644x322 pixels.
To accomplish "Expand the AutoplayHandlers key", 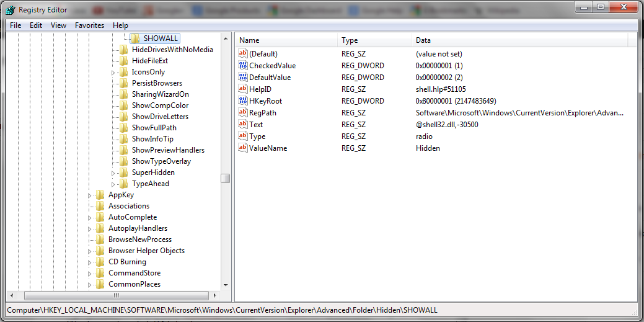I will [89, 229].
